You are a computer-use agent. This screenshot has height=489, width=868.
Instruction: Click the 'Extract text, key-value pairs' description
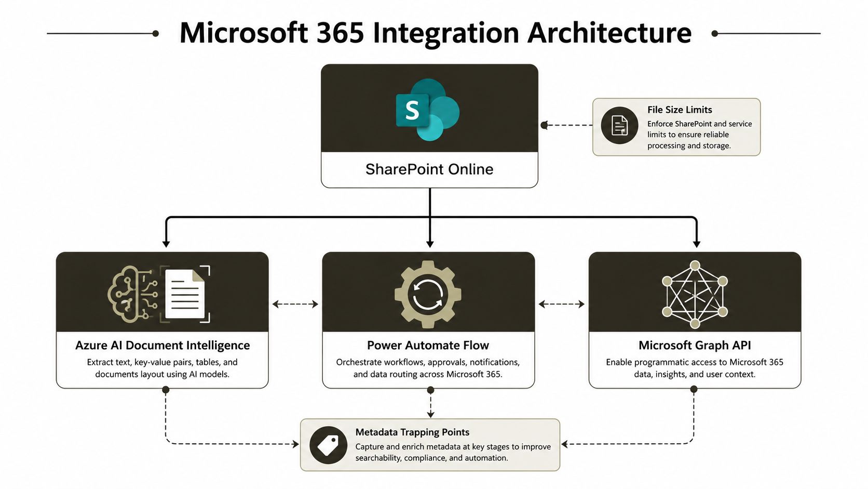[x=162, y=368]
